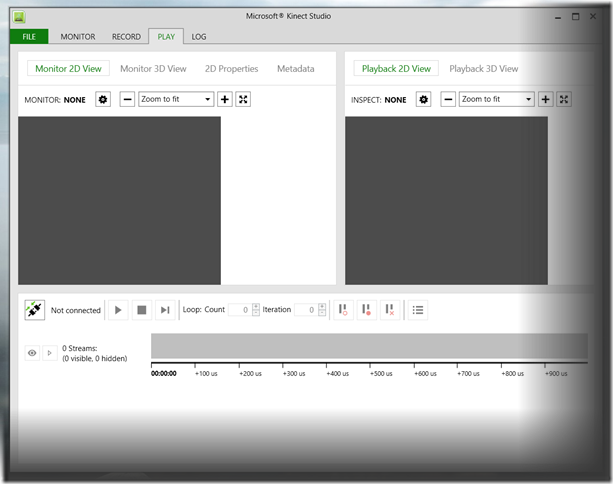Zoom in on Playback view

tap(545, 99)
